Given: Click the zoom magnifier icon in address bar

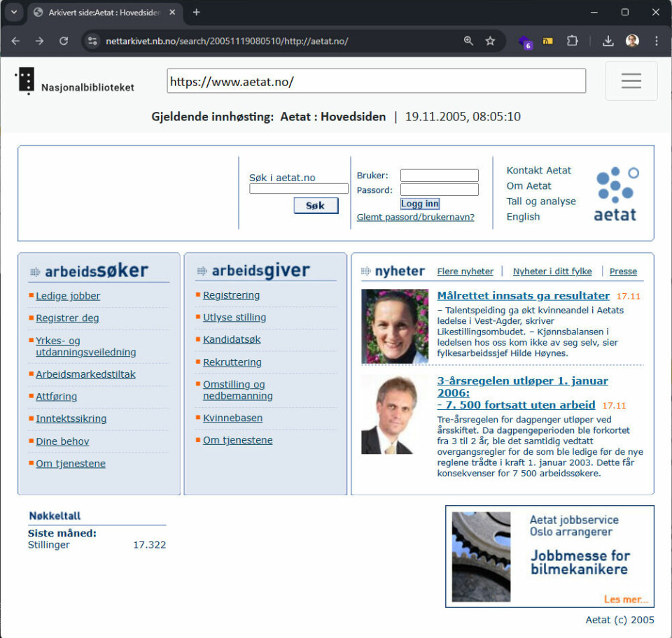Looking at the screenshot, I should point(468,41).
